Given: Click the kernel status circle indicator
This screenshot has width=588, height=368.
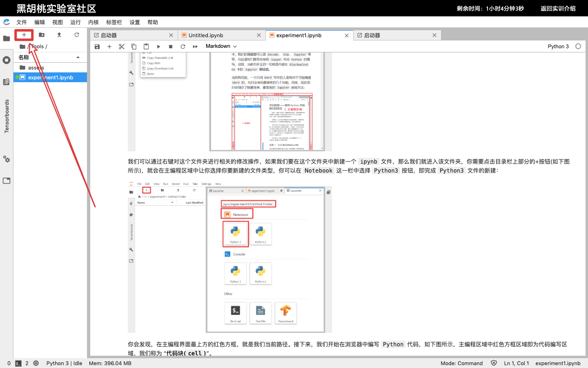Looking at the screenshot, I should [578, 46].
